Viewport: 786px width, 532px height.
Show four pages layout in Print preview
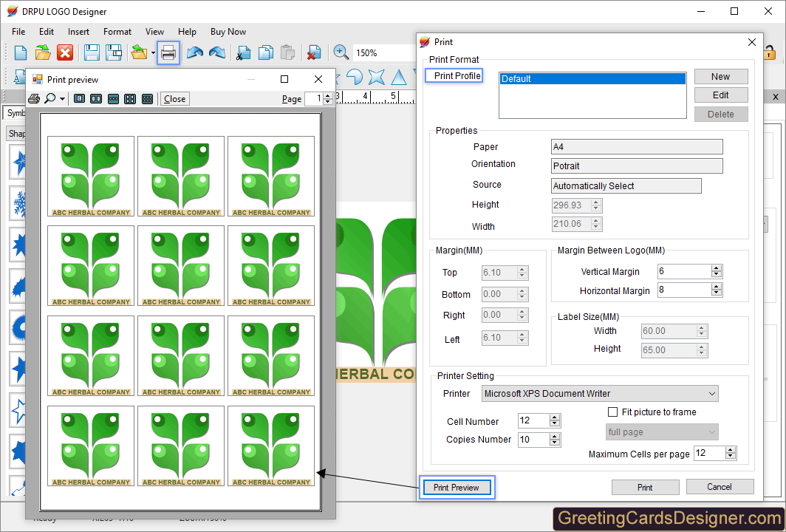[x=130, y=99]
